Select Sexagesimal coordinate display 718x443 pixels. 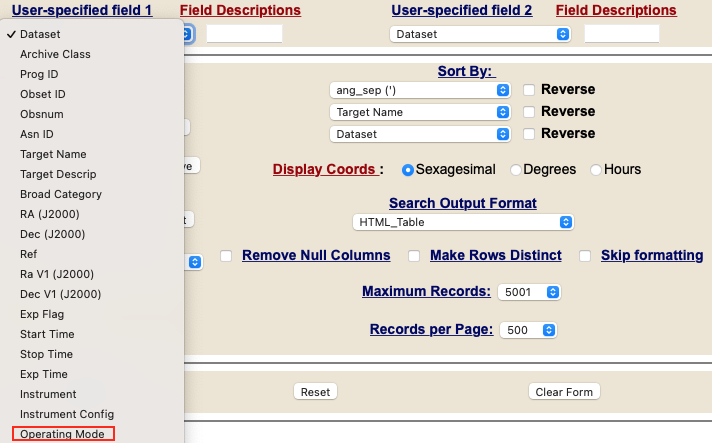click(x=408, y=170)
